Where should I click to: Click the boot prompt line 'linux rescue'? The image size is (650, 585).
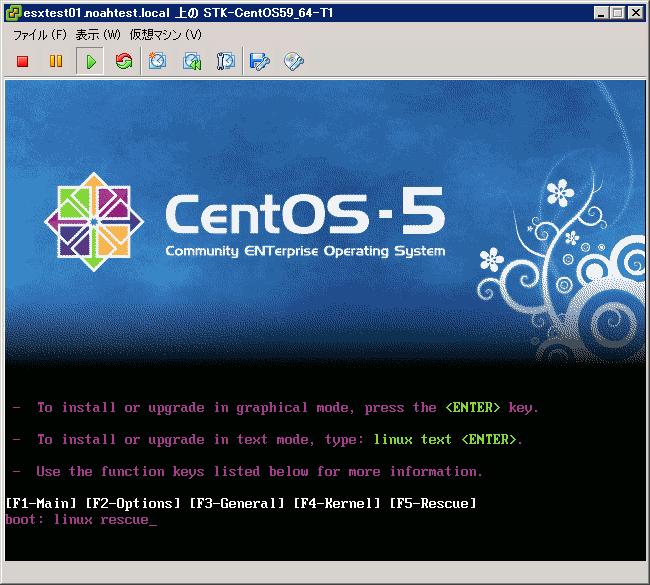click(81, 520)
